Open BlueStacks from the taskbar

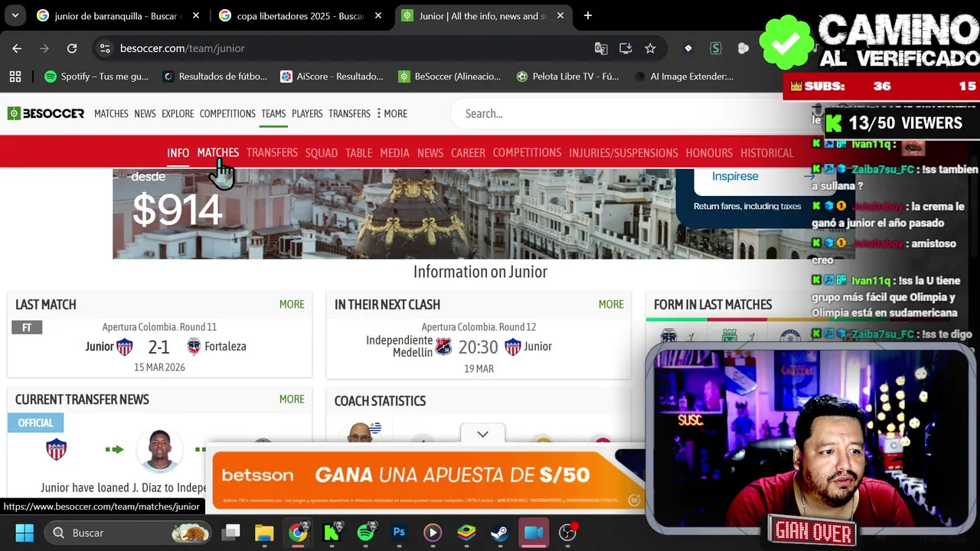466,533
